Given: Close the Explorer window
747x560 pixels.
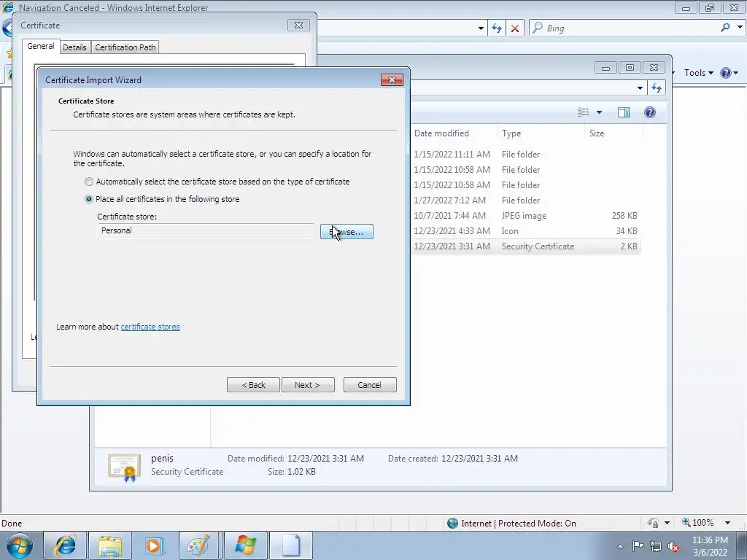Looking at the screenshot, I should pos(654,68).
